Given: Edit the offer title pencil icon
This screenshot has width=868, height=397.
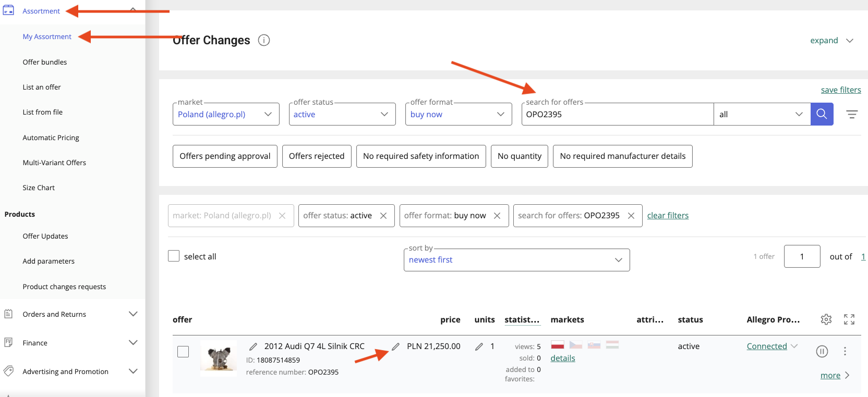Looking at the screenshot, I should pyautogui.click(x=254, y=346).
